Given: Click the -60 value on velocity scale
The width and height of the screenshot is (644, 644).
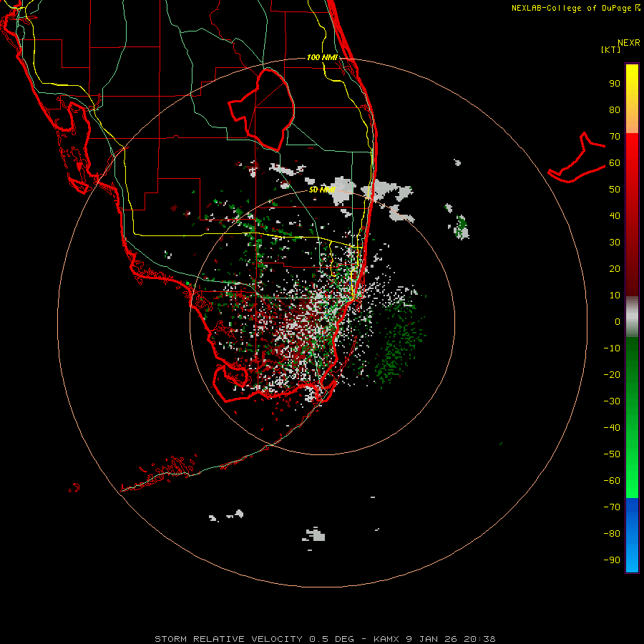Looking at the screenshot, I should click(x=612, y=481).
